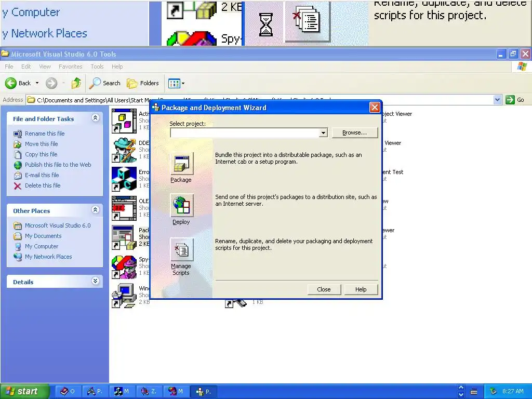Open the Help menu in Explorer
This screenshot has height=399, width=532.
(117, 66)
